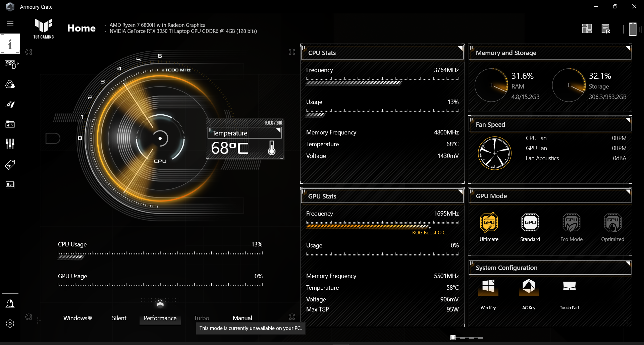Screen dimensions: 644x345
Task: Select the Turbo operating mode
Action: (202, 318)
